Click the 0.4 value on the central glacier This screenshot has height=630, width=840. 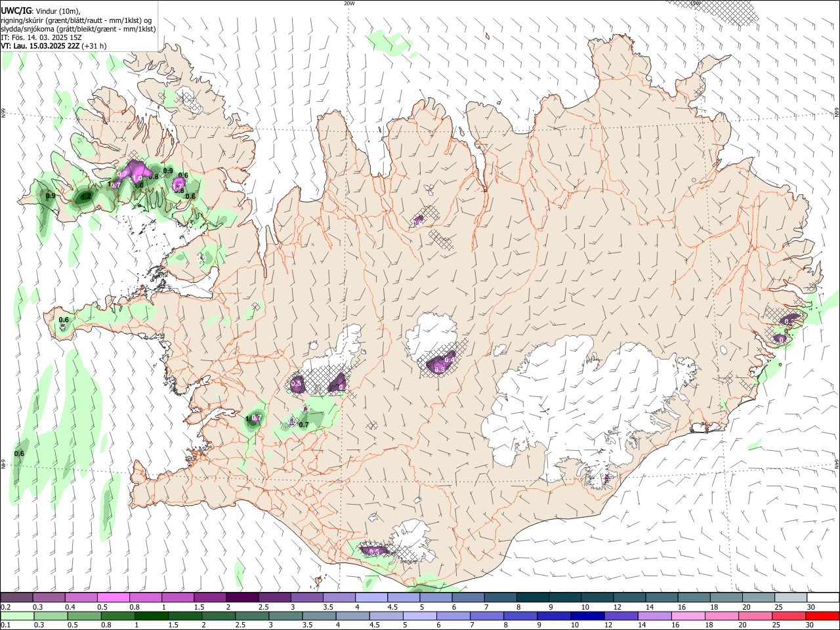pos(450,359)
